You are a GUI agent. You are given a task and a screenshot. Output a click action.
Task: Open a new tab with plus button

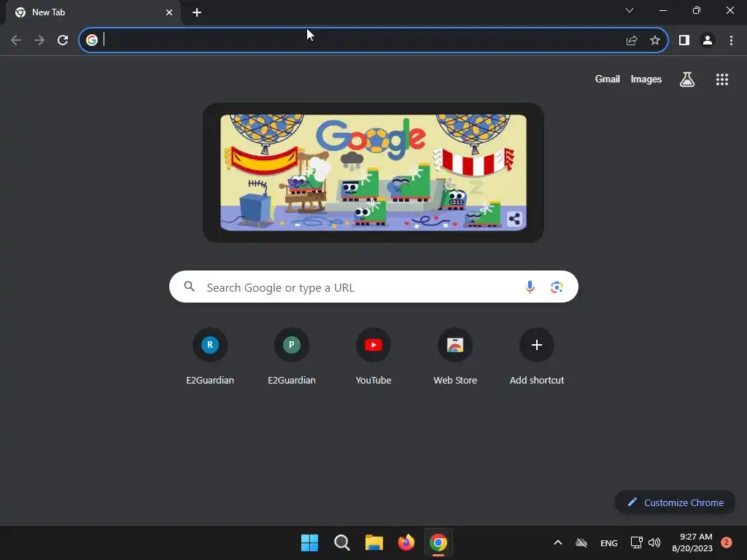click(x=197, y=12)
